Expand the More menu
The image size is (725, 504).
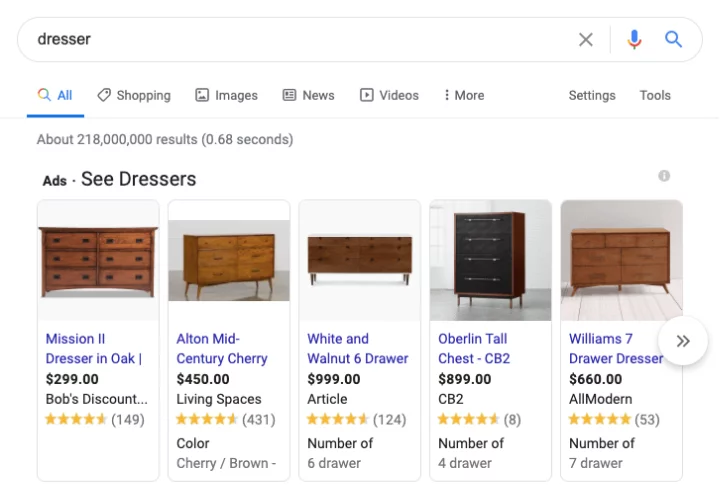(464, 95)
